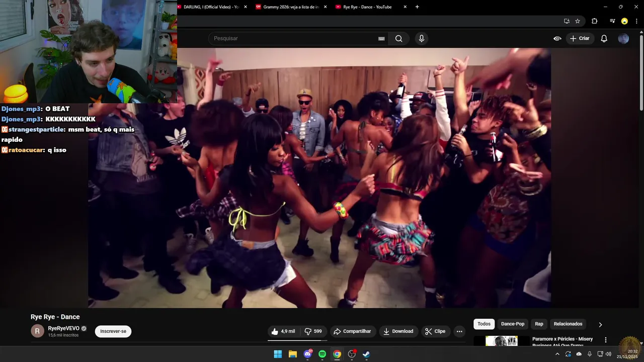Open the Chrome three-dot menu

pos(636,21)
